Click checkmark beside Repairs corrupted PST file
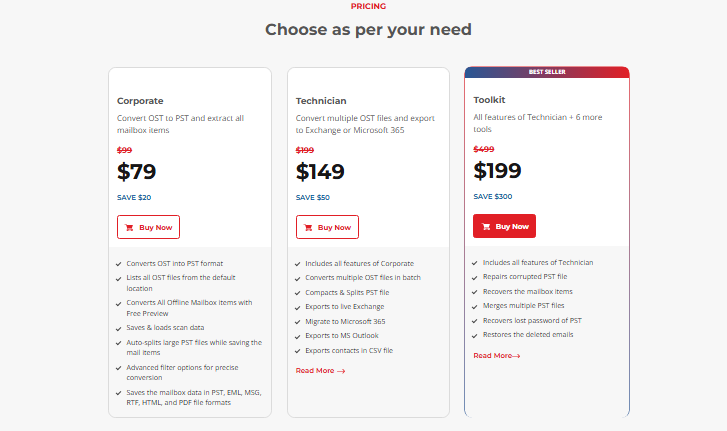 tap(475, 277)
